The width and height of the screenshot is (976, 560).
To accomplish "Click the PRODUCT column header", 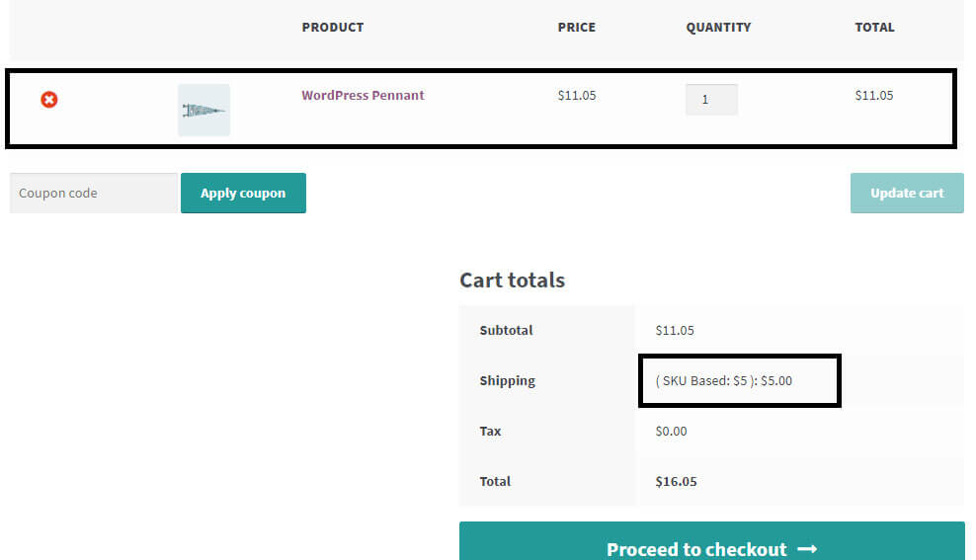I will 333,28.
